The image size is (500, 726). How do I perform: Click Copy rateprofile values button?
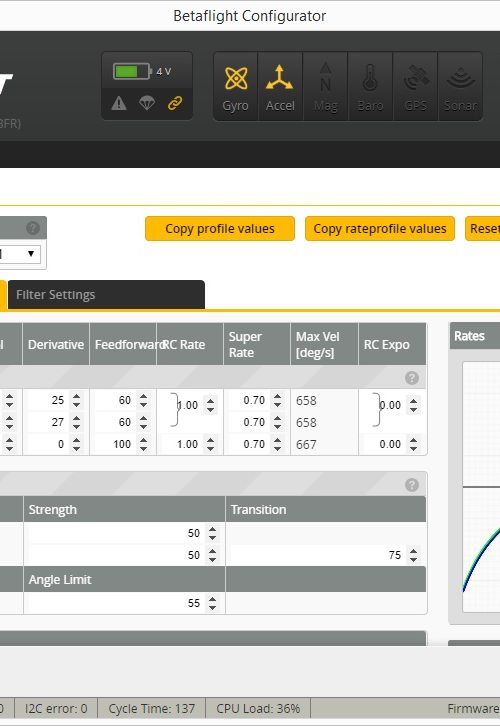point(380,229)
